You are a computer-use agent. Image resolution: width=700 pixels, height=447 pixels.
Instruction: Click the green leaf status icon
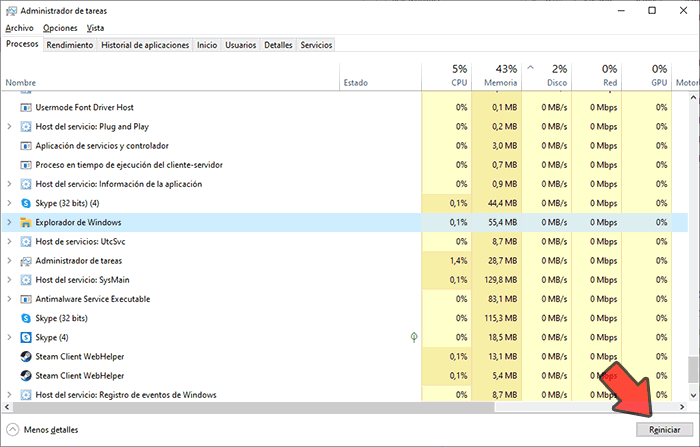415,337
